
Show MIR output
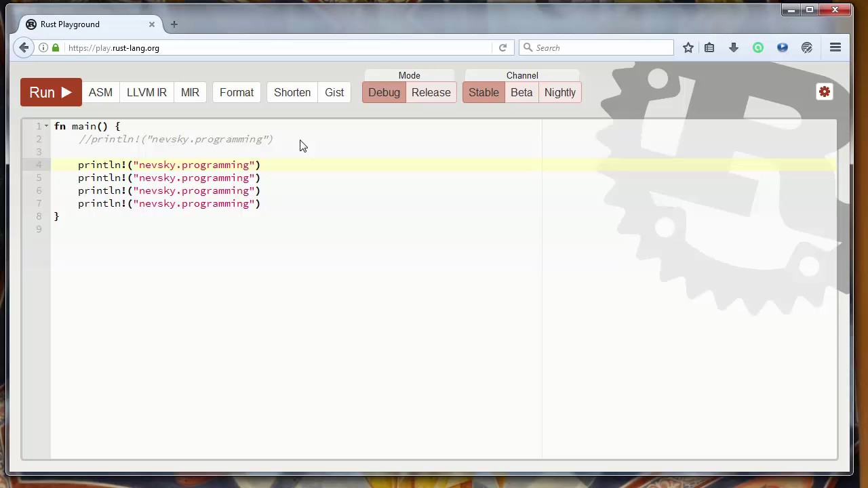pyautogui.click(x=190, y=92)
